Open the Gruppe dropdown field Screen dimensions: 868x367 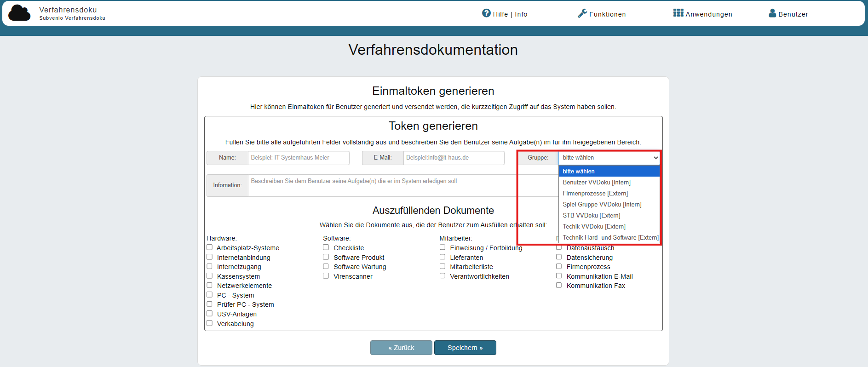pos(609,158)
